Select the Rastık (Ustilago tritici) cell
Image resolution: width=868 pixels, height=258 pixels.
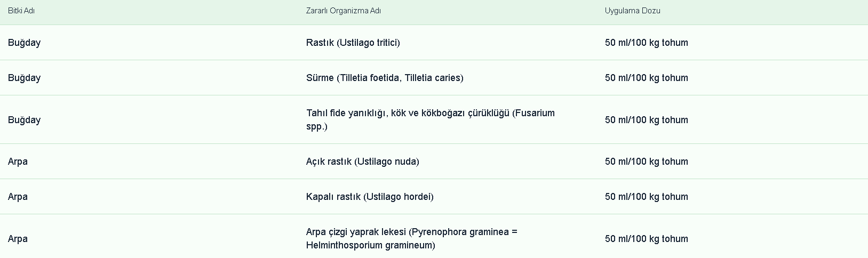(x=353, y=43)
